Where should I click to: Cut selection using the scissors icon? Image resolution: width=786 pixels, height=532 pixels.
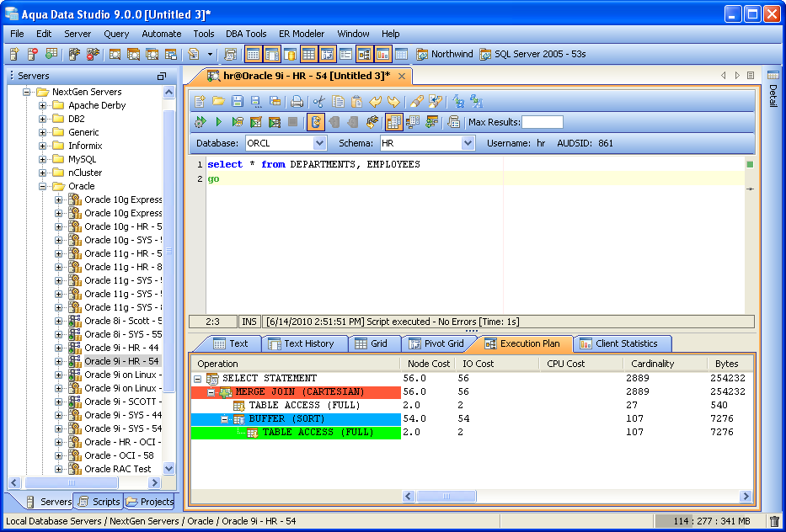pyautogui.click(x=318, y=102)
